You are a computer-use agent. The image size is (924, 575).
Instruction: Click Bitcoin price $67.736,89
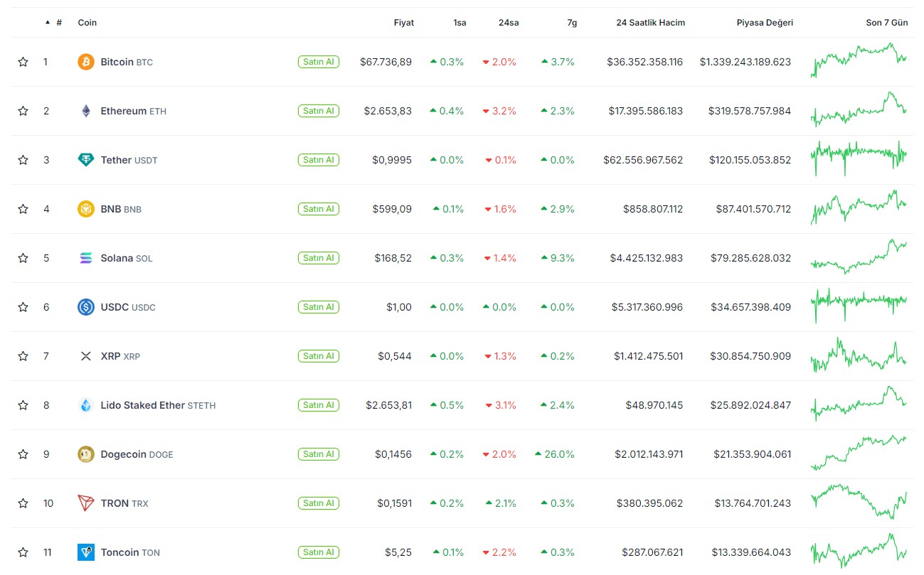386,62
